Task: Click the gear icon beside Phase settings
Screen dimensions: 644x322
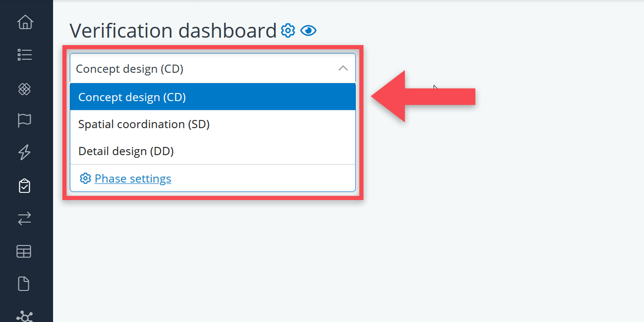Action: (x=85, y=178)
